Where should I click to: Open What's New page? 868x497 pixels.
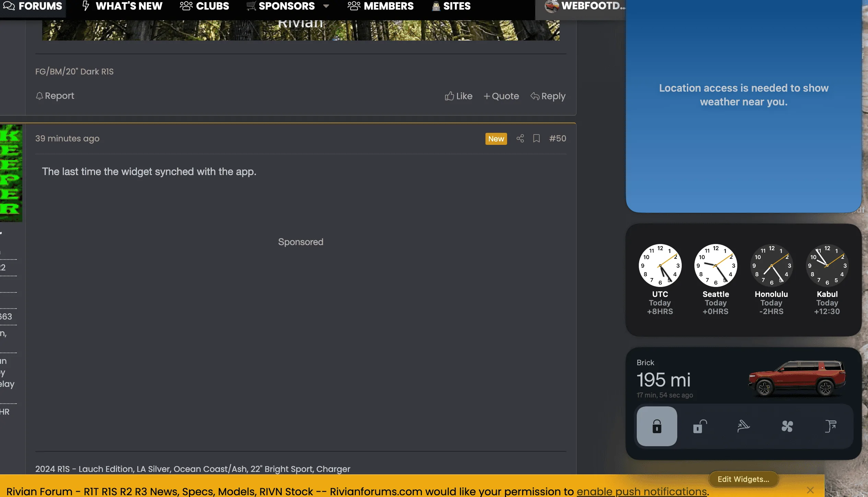122,6
